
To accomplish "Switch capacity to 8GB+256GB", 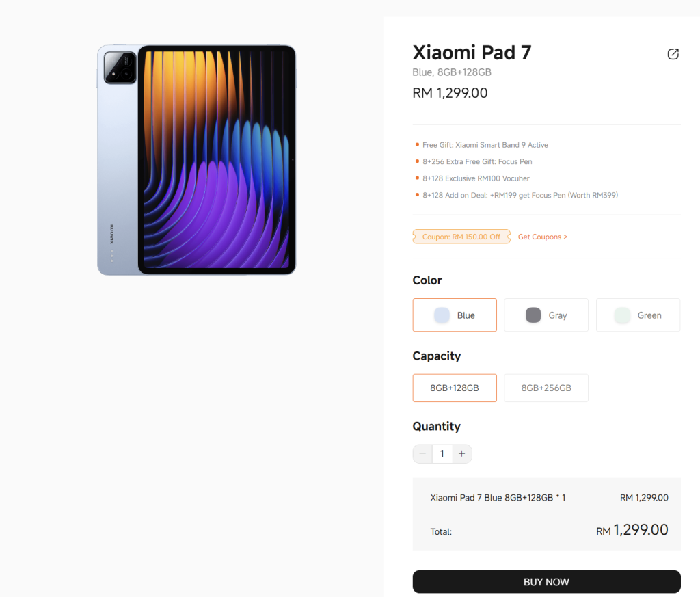I will coord(546,388).
